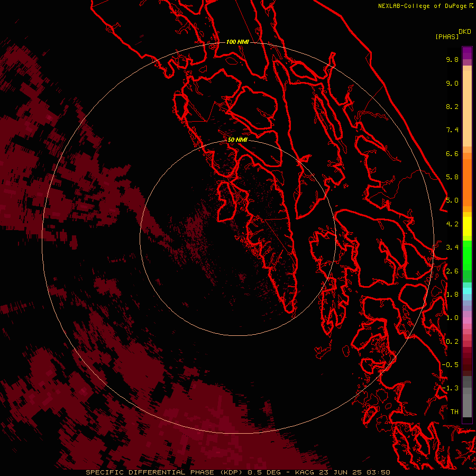Click the 7.4 scale value

coord(452,130)
